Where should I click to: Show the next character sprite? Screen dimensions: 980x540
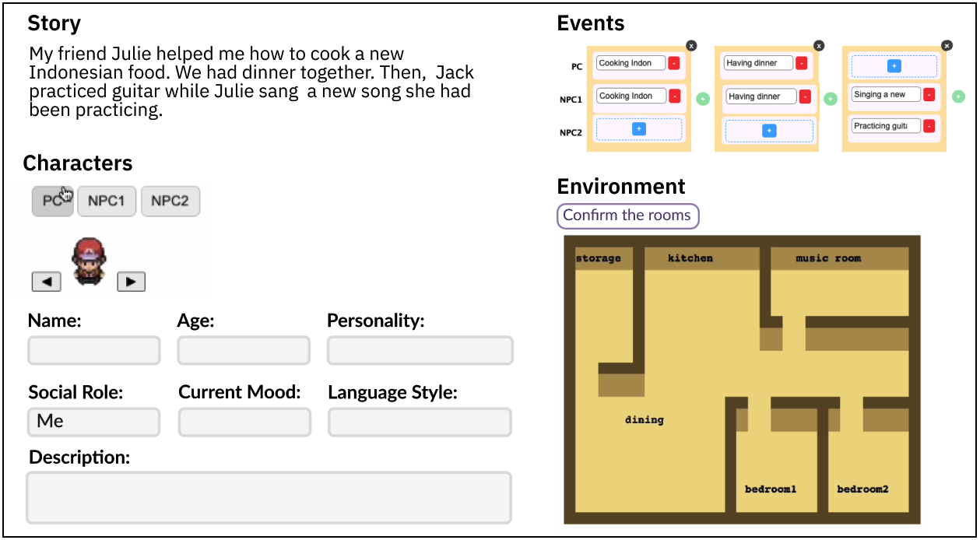tap(131, 282)
